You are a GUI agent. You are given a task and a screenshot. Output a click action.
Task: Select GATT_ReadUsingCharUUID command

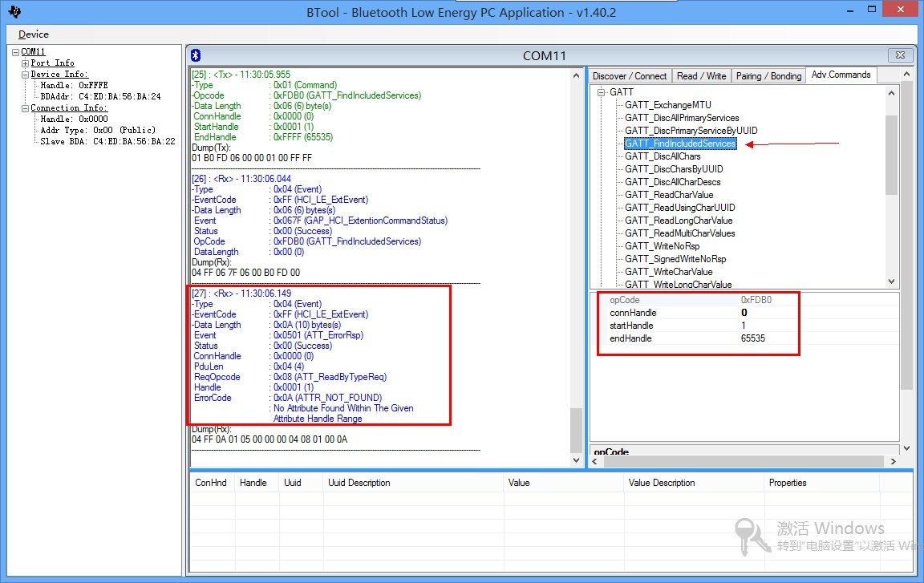coord(680,207)
